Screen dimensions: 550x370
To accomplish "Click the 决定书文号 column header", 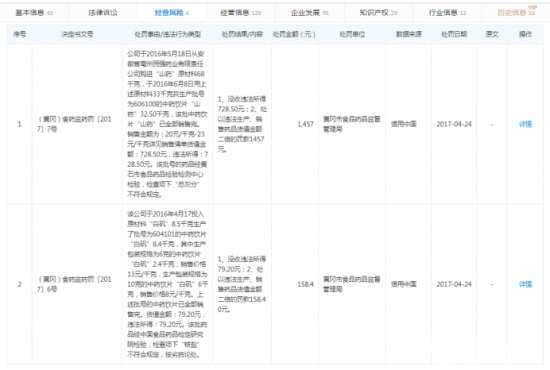I will pyautogui.click(x=77, y=34).
